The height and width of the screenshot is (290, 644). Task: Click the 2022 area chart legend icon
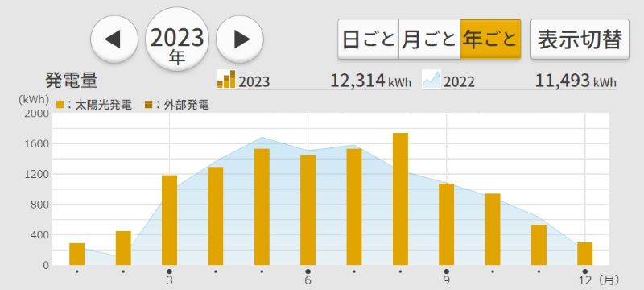431,79
